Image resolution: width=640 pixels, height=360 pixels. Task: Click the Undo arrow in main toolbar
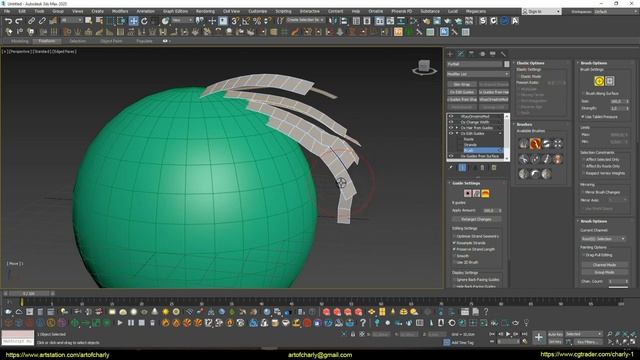pos(9,20)
